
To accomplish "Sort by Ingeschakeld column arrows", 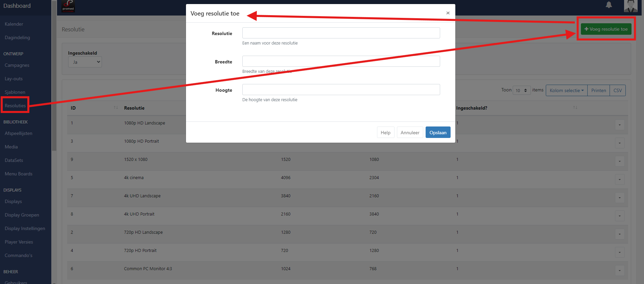I will coord(575,108).
